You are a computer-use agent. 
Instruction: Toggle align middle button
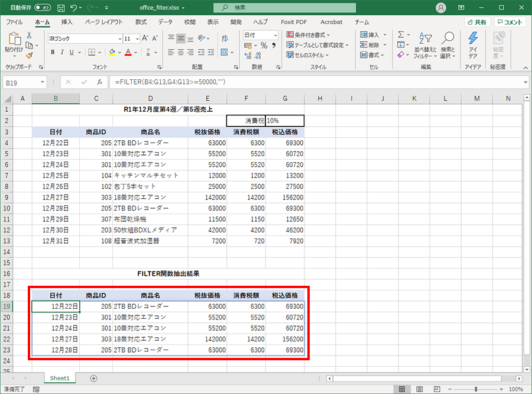181,38
